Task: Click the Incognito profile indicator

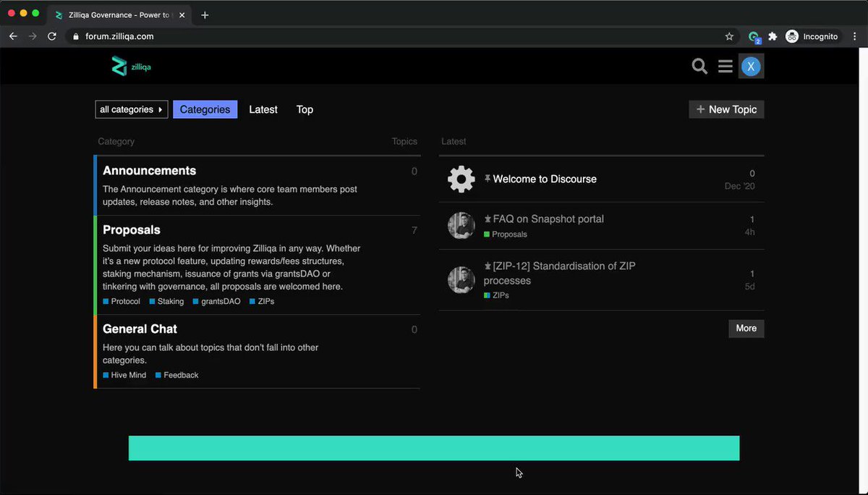Action: [x=812, y=36]
